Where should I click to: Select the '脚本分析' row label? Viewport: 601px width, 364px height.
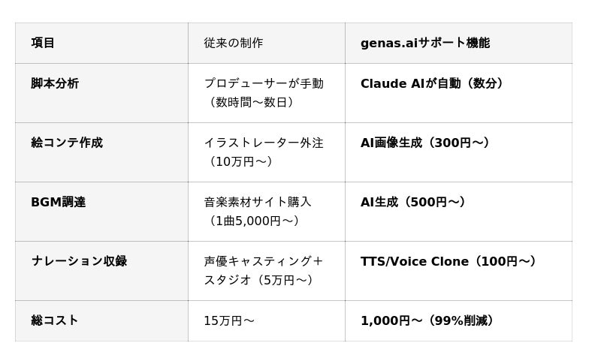coord(55,83)
